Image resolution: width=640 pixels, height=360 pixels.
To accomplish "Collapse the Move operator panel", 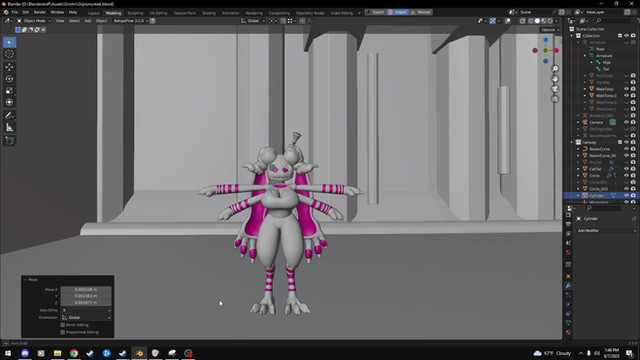I will tap(25, 280).
